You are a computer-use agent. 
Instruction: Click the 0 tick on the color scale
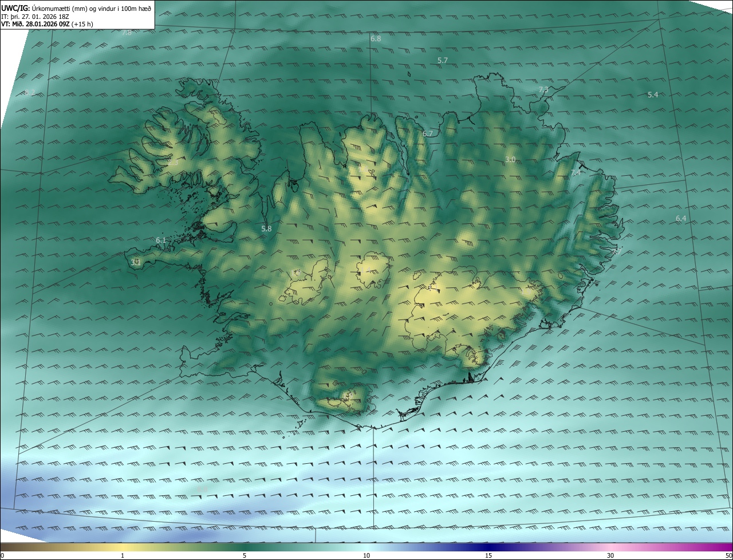click(2, 555)
